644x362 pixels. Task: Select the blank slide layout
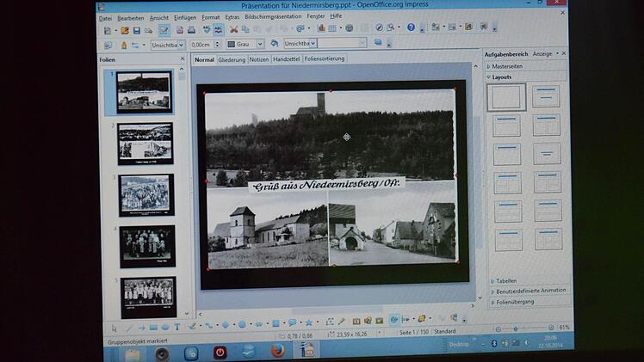tap(505, 97)
